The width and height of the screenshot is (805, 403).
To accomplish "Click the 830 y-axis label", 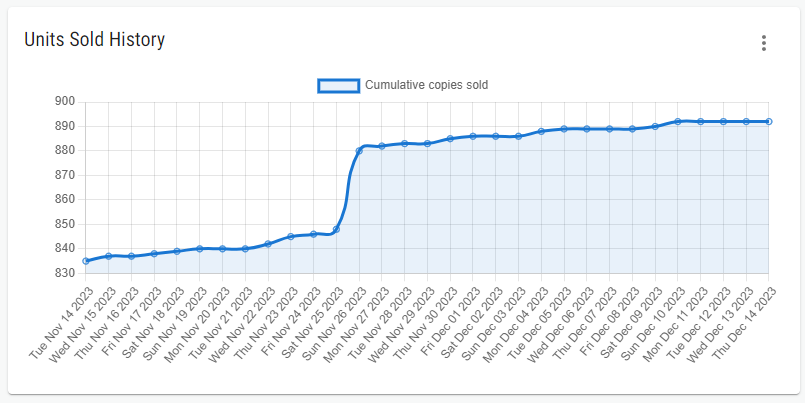I will click(65, 273).
